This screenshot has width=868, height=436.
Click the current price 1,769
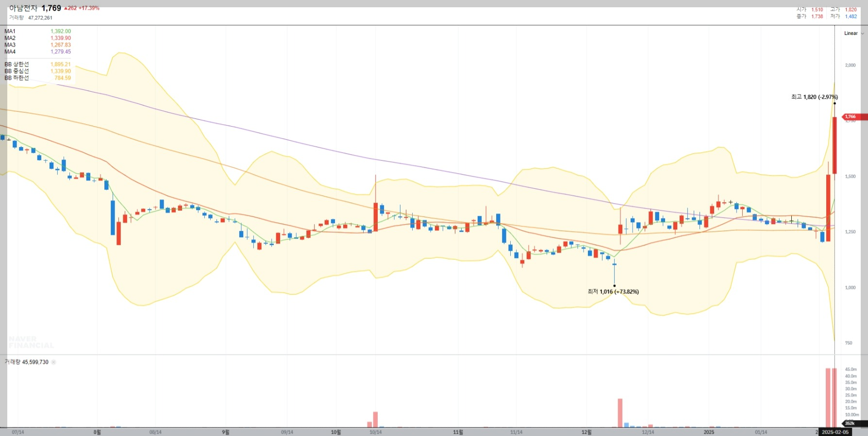point(51,8)
